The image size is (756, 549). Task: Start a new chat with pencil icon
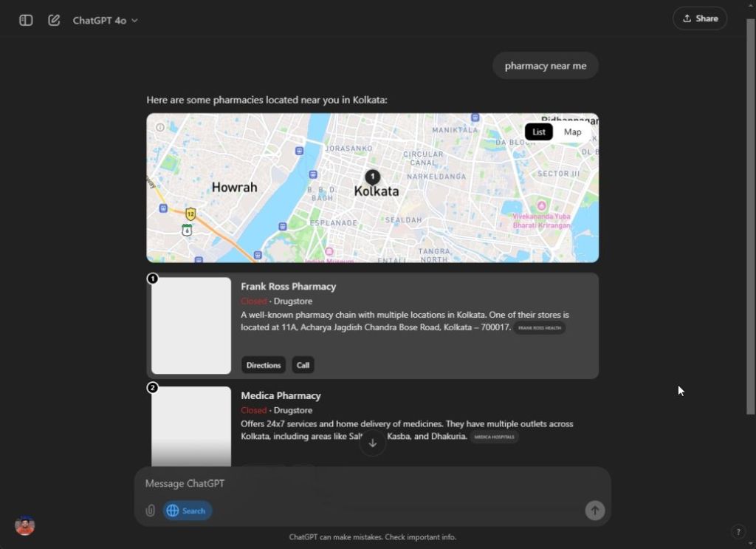53,20
